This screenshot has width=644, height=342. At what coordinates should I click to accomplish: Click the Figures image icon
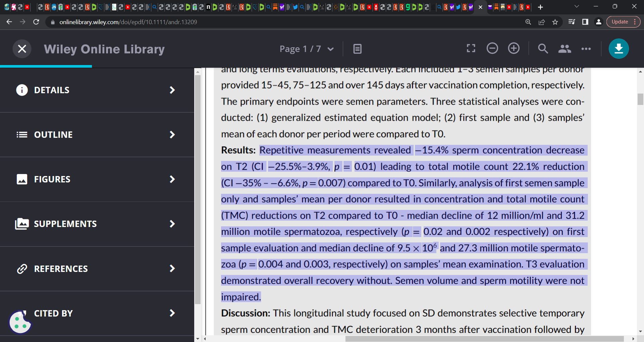[22, 179]
